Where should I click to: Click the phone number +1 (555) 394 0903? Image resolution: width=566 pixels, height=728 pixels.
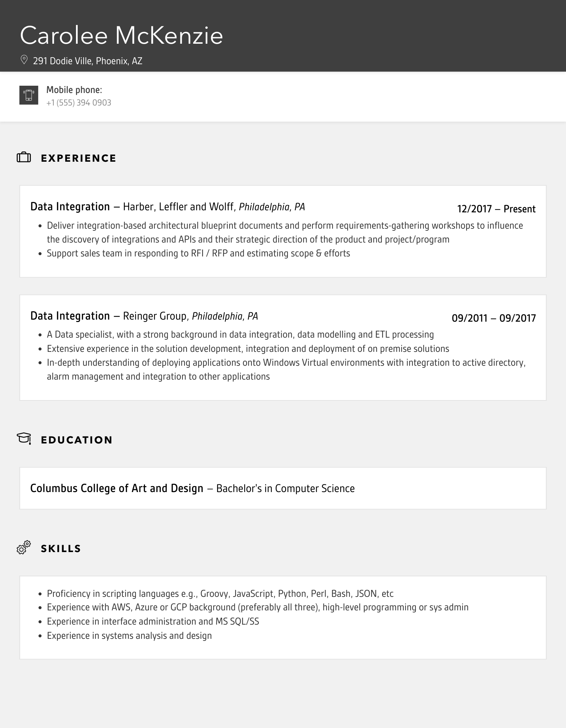[79, 103]
